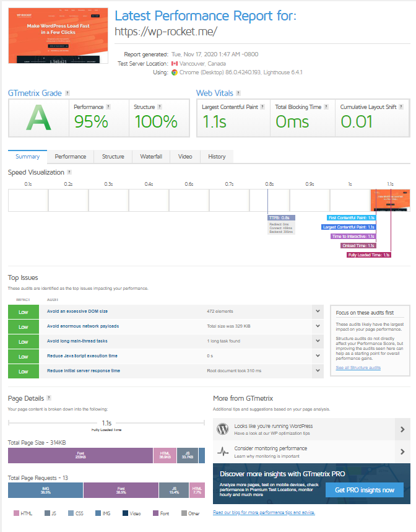The height and width of the screenshot is (532, 416).
Task: Click the Other legend color swatch
Action: (x=184, y=513)
